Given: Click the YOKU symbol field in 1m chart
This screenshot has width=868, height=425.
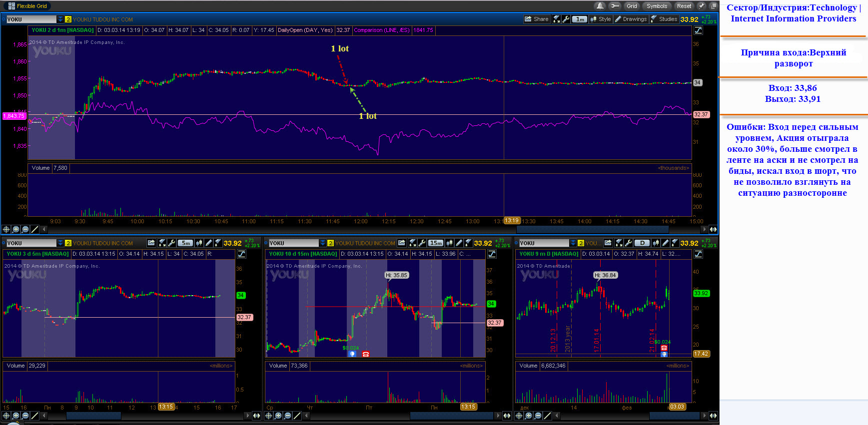Looking at the screenshot, I should [31, 19].
